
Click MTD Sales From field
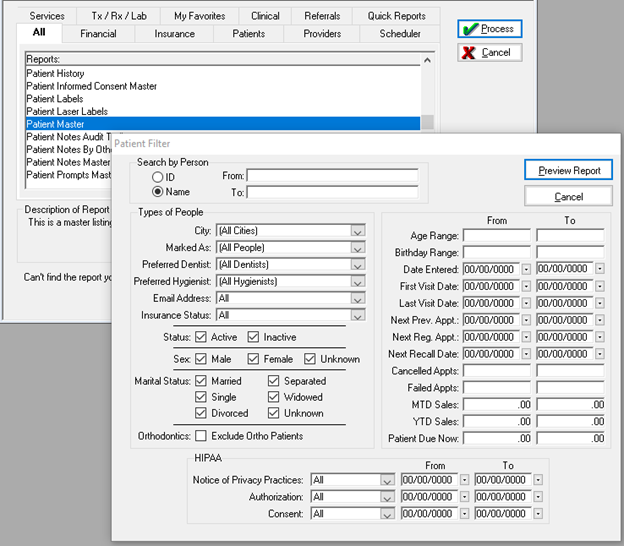click(497, 405)
